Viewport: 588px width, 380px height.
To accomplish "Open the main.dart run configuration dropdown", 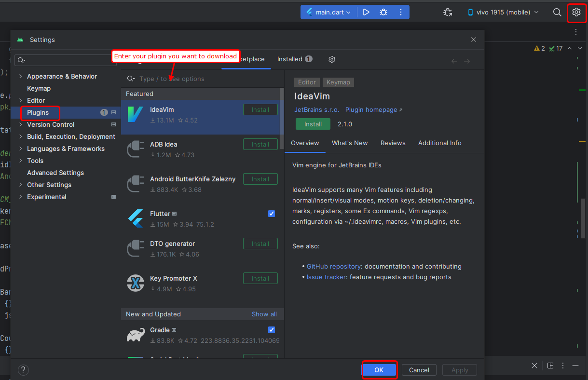I will coord(328,12).
